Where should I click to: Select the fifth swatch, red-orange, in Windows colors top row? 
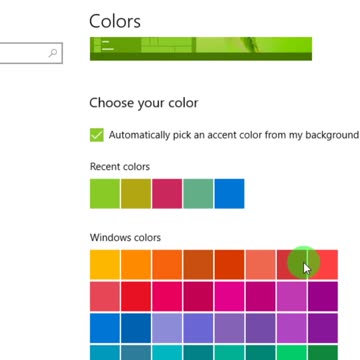[229, 265]
